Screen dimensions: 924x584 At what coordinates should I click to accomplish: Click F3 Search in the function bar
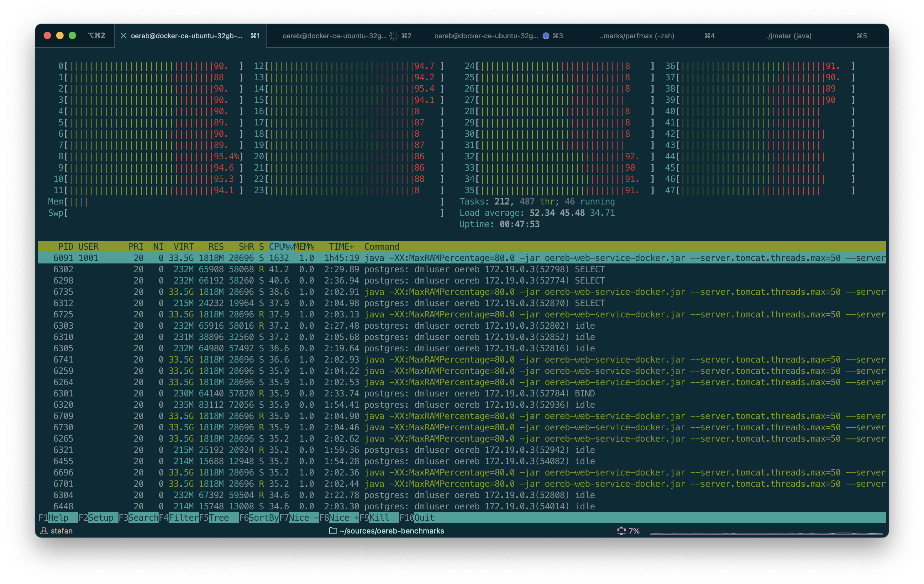point(139,518)
